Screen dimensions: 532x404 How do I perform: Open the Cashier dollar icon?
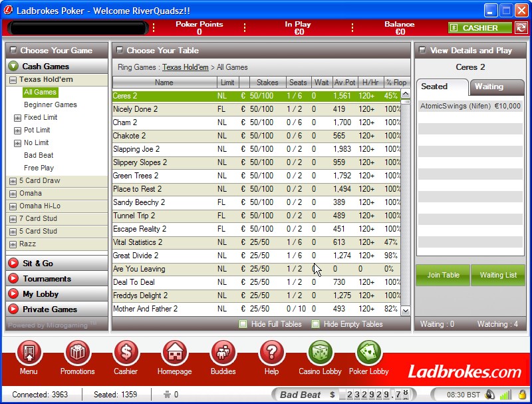tap(126, 353)
